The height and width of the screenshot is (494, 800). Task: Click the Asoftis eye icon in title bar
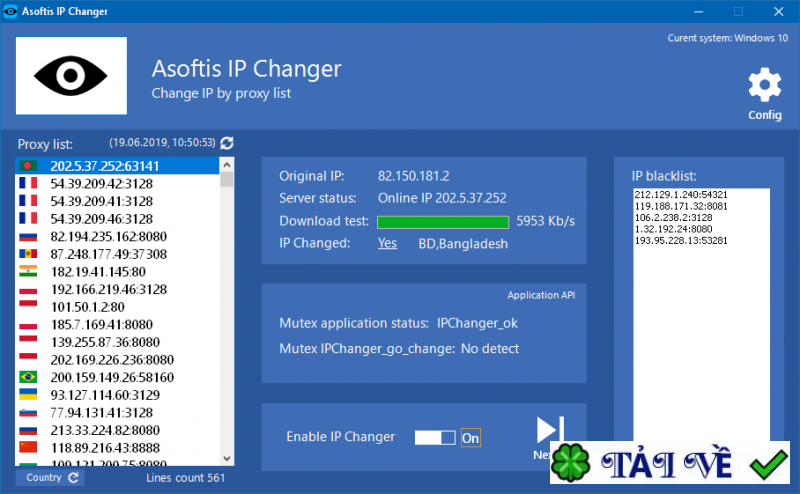point(10,11)
